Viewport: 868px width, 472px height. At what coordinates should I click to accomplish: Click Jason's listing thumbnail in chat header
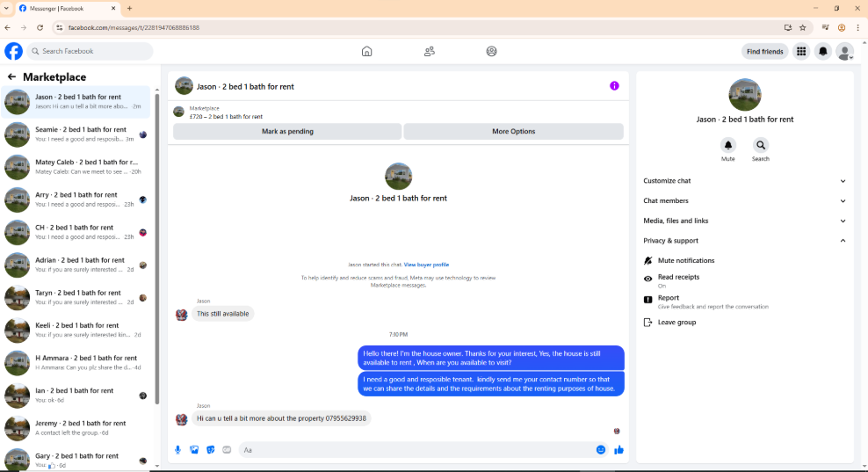coord(184,86)
